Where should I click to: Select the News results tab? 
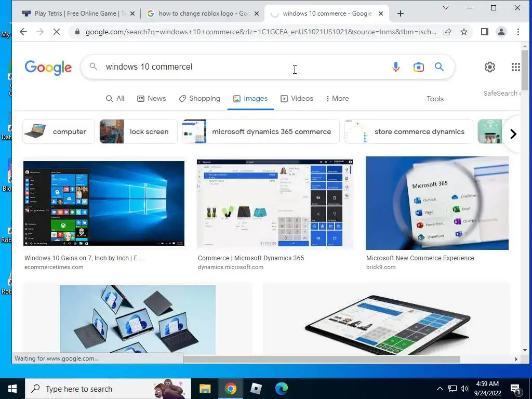(x=152, y=98)
